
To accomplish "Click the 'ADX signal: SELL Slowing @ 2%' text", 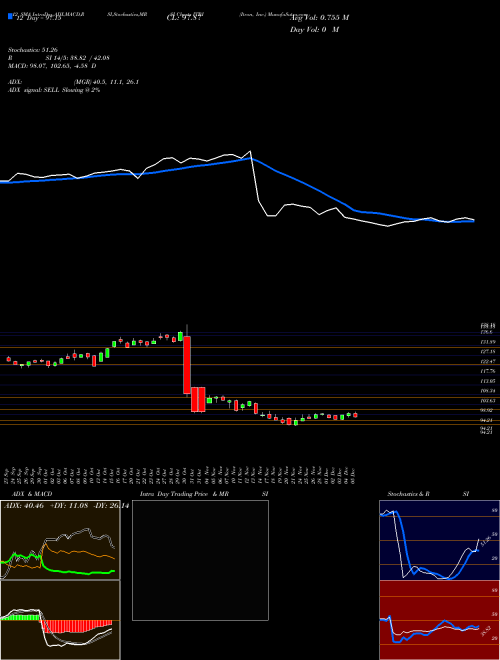I will coord(54,90).
